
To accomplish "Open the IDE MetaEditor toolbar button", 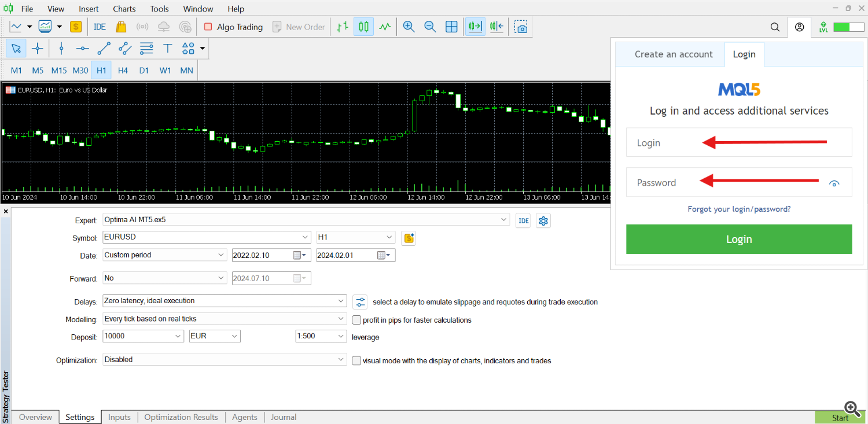I will click(x=100, y=27).
